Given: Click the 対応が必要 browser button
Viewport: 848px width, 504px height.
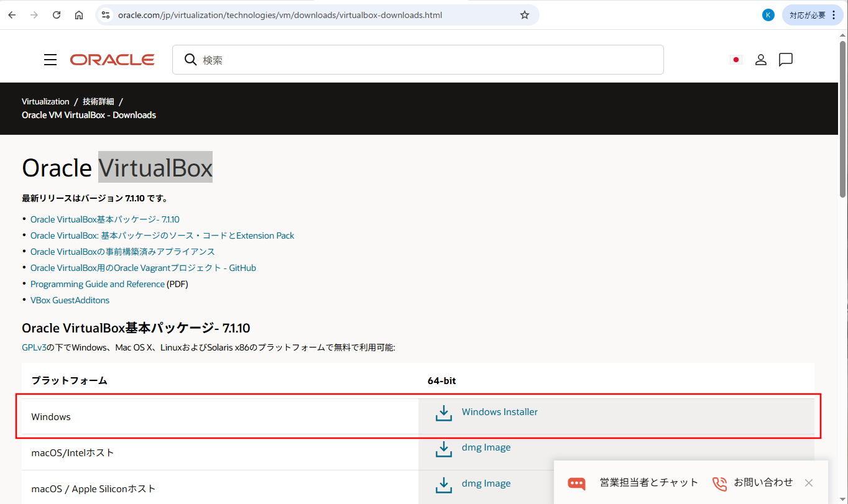Looking at the screenshot, I should tap(813, 15).
